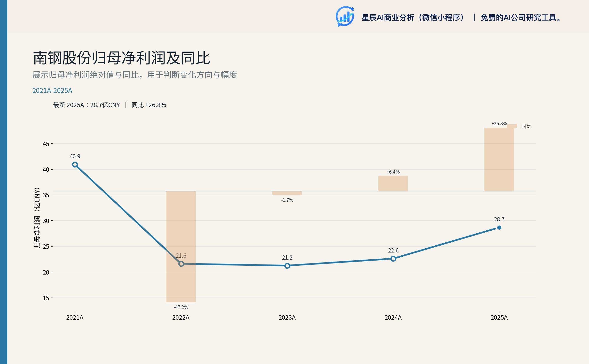This screenshot has height=364, width=589.
Task: Click the 2023A data point marker
Action: (x=287, y=266)
